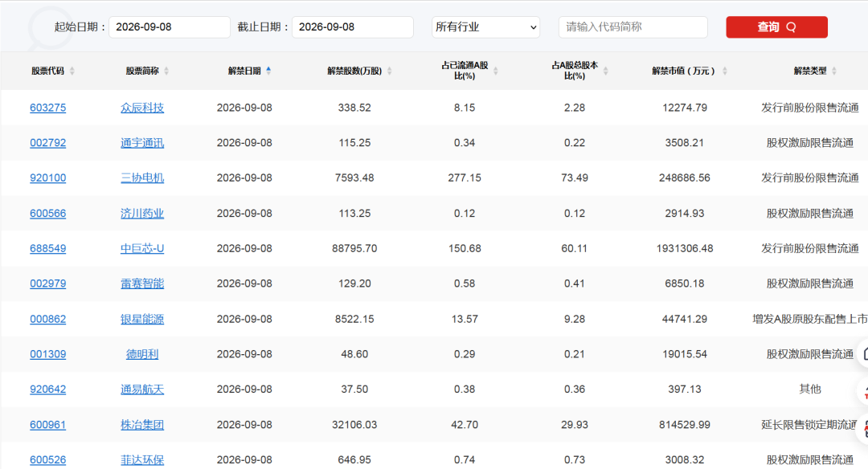Image resolution: width=868 pixels, height=469 pixels.
Task: Click the red 查询 search button
Action: click(776, 27)
